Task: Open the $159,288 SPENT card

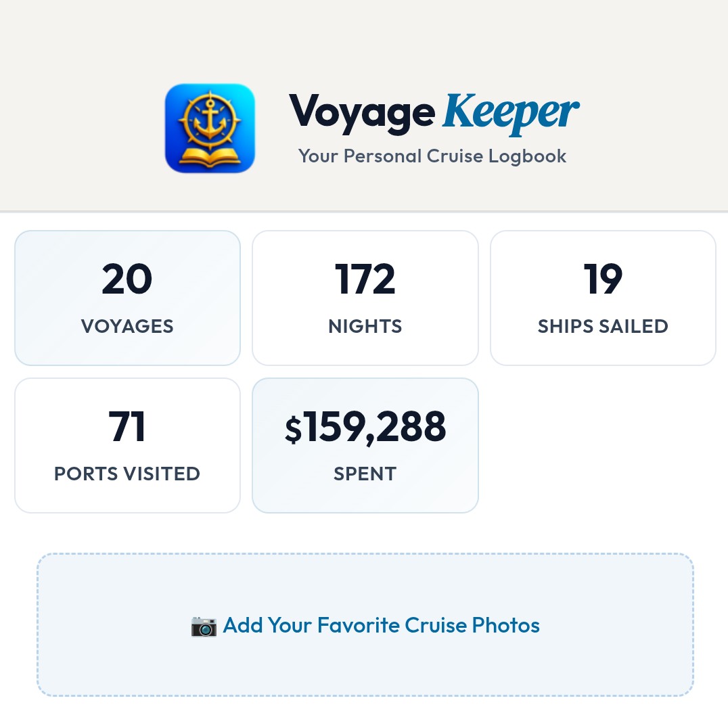Action: point(365,445)
